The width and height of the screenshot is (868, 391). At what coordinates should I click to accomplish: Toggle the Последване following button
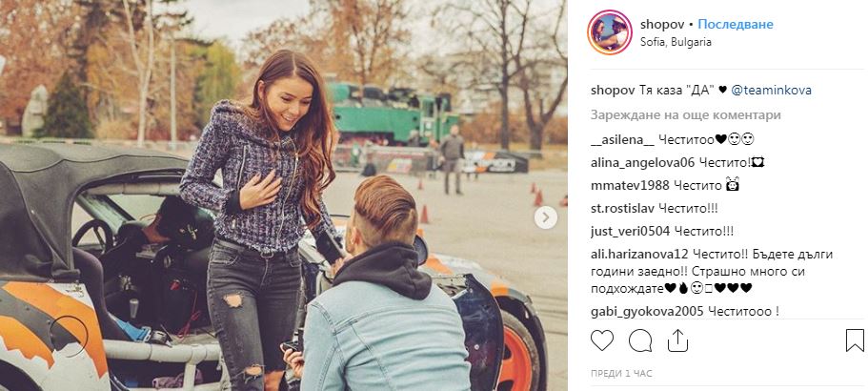click(x=736, y=25)
